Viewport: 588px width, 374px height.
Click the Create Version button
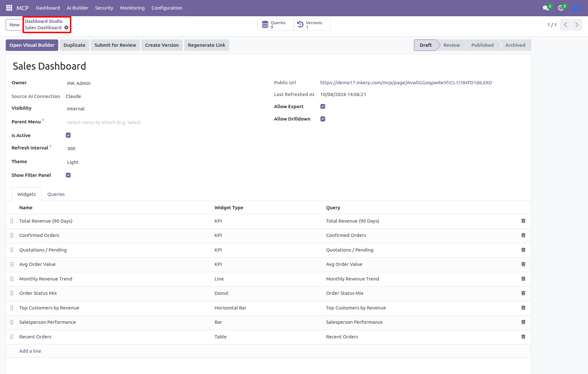(x=162, y=45)
